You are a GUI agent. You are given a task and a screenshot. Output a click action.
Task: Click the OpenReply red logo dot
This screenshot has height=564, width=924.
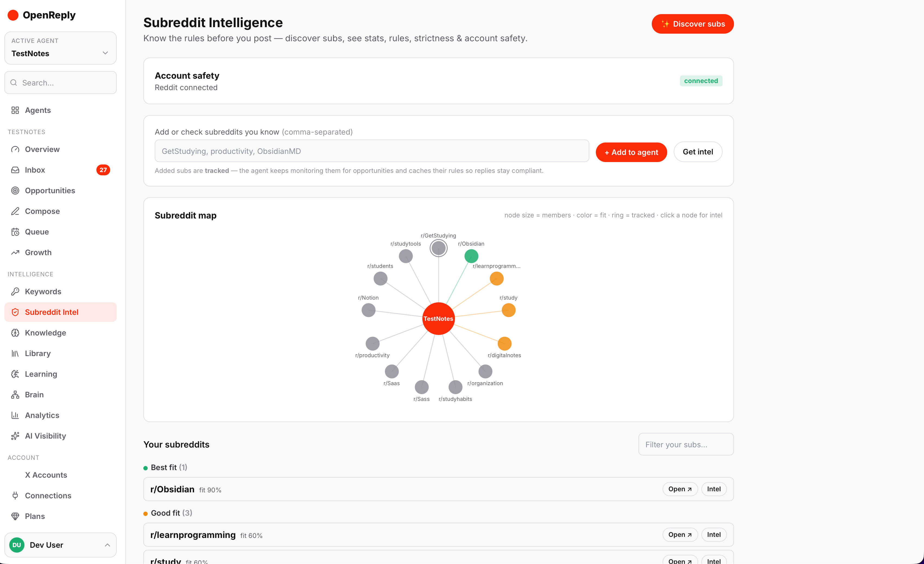click(x=13, y=15)
